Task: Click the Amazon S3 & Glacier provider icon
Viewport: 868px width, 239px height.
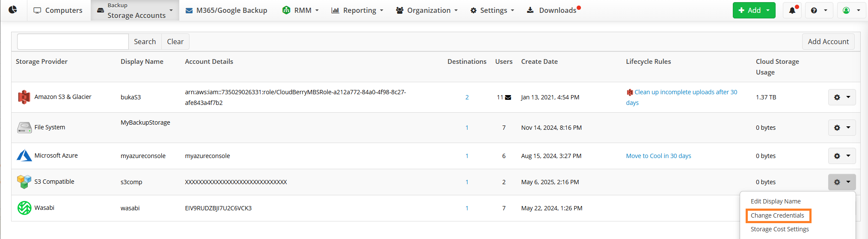Action: [x=24, y=97]
